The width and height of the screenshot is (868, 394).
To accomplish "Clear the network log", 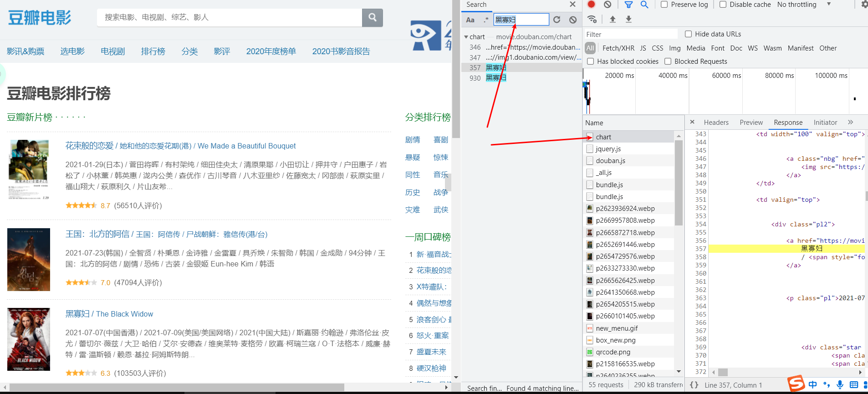I will pyautogui.click(x=608, y=5).
